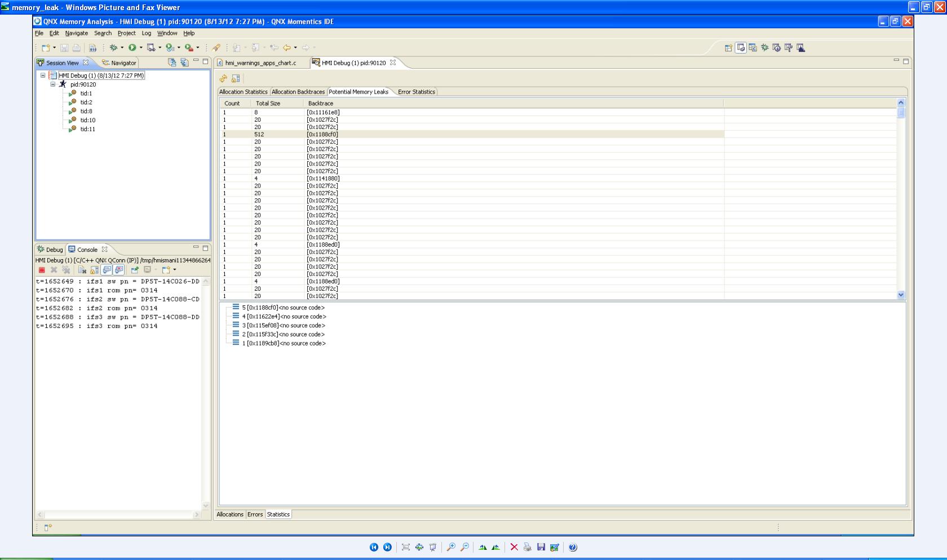This screenshot has width=947, height=560.
Task: Open the hmi_warnings_apps_chart.c editor tab
Action: [x=260, y=63]
